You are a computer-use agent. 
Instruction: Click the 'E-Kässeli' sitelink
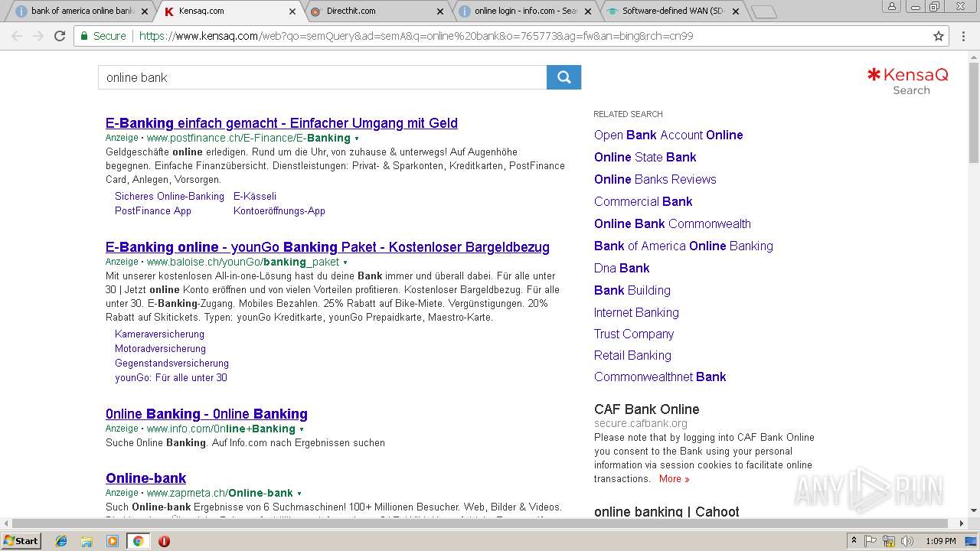pos(255,197)
